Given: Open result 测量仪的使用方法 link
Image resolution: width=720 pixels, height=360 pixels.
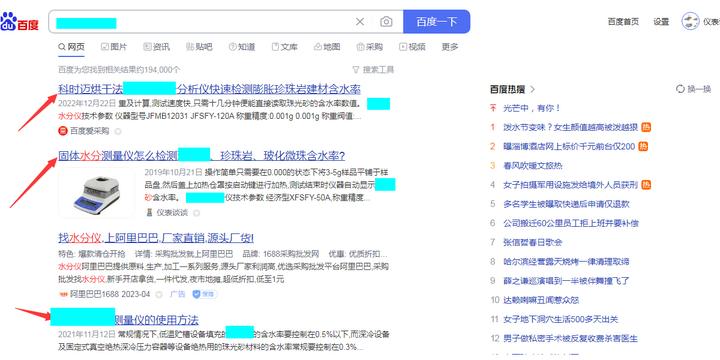Looking at the screenshot, I should (x=156, y=320).
